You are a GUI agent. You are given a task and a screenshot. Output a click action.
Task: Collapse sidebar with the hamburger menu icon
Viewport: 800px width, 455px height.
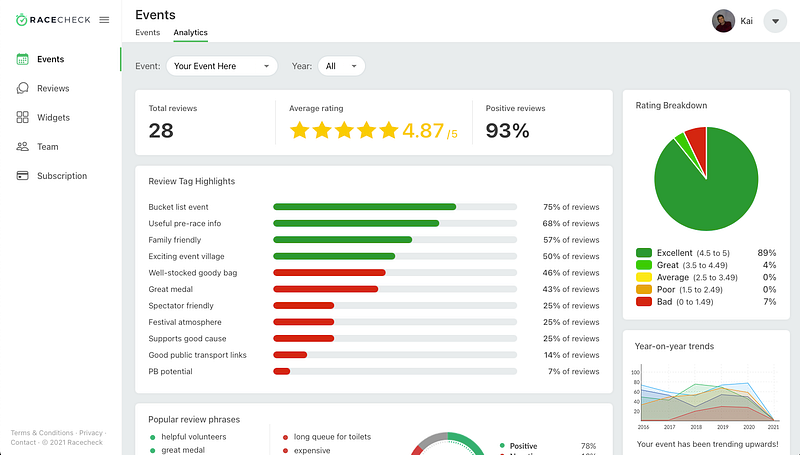coord(104,20)
